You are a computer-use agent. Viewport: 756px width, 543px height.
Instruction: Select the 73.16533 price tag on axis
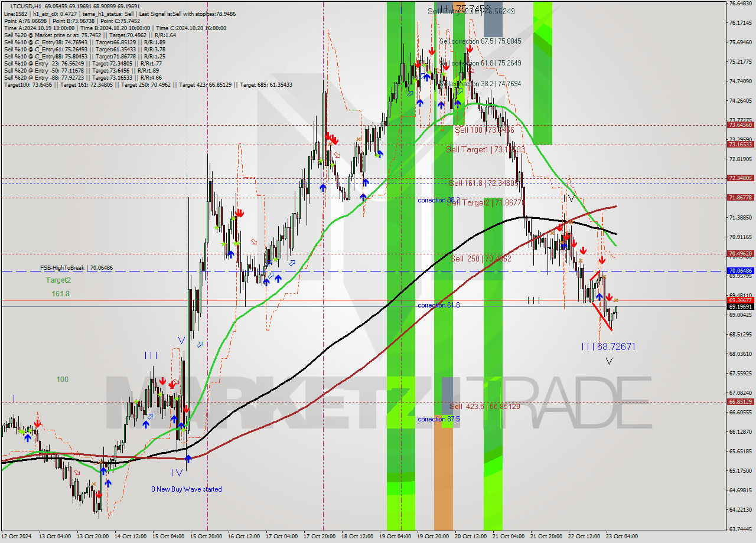click(x=740, y=145)
